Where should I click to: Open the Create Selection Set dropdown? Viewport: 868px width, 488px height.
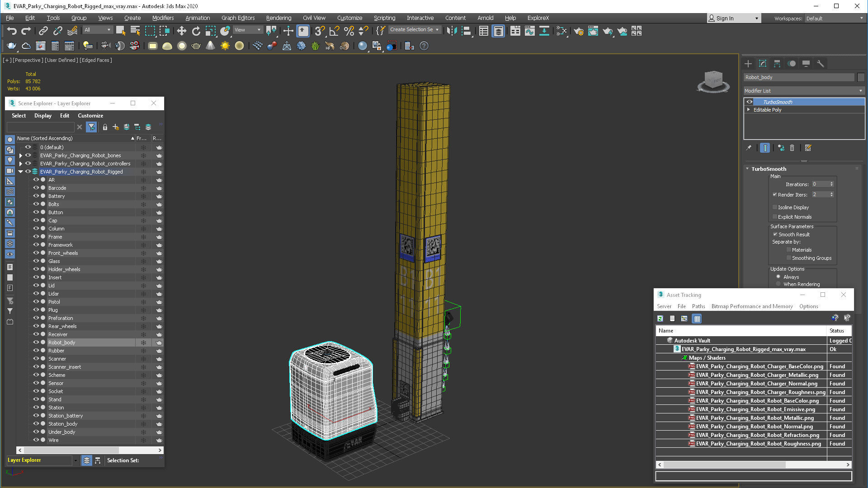pos(414,29)
